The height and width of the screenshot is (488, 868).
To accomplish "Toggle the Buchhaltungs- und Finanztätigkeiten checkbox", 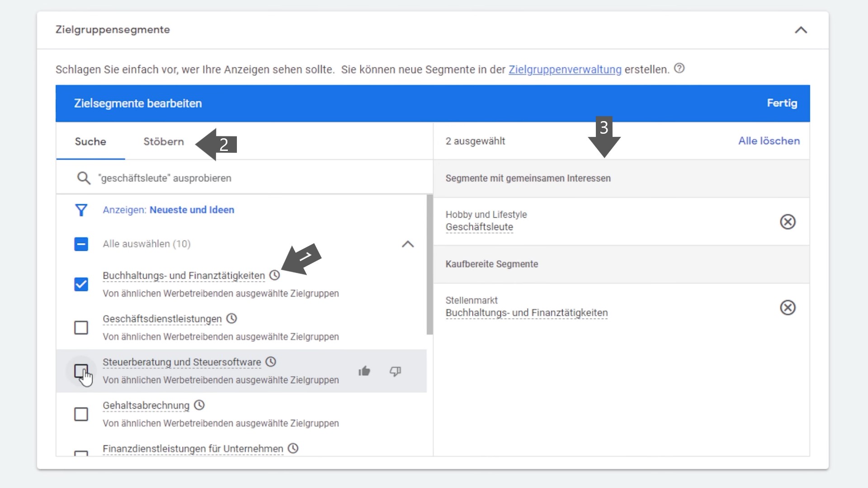I will pos(80,284).
